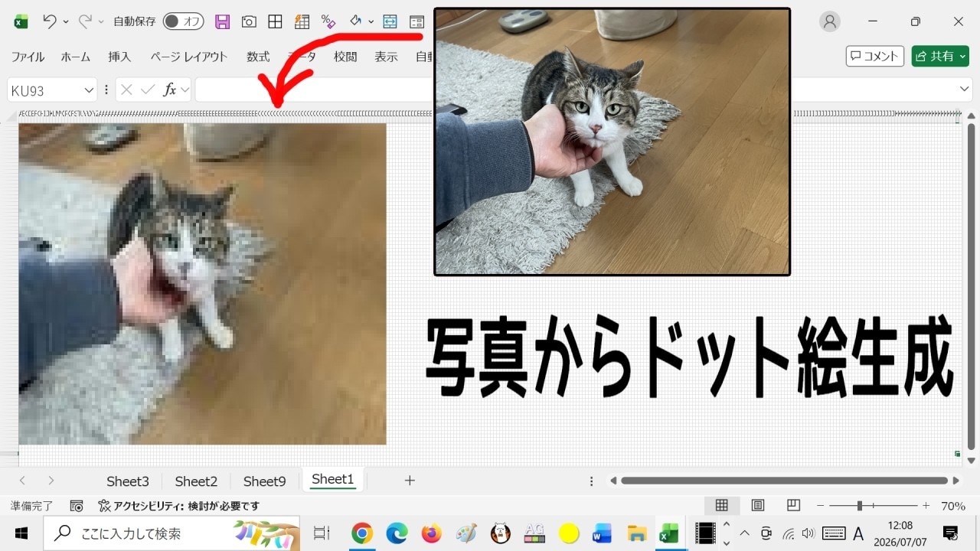Click the Name Box showing KU93
The width and height of the screenshot is (980, 551).
point(44,90)
